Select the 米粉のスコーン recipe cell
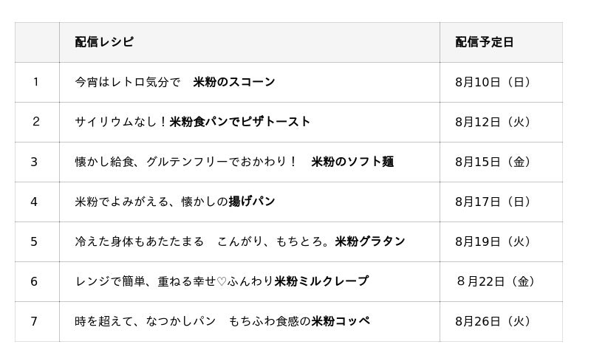Screen dimensions: 591x364 175,82
